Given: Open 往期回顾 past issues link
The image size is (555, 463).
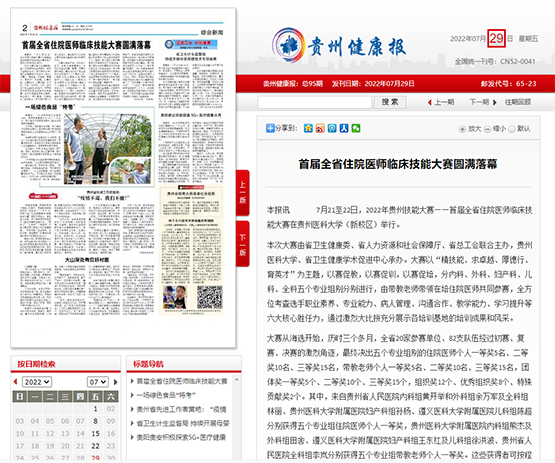Looking at the screenshot, I should tap(518, 102).
